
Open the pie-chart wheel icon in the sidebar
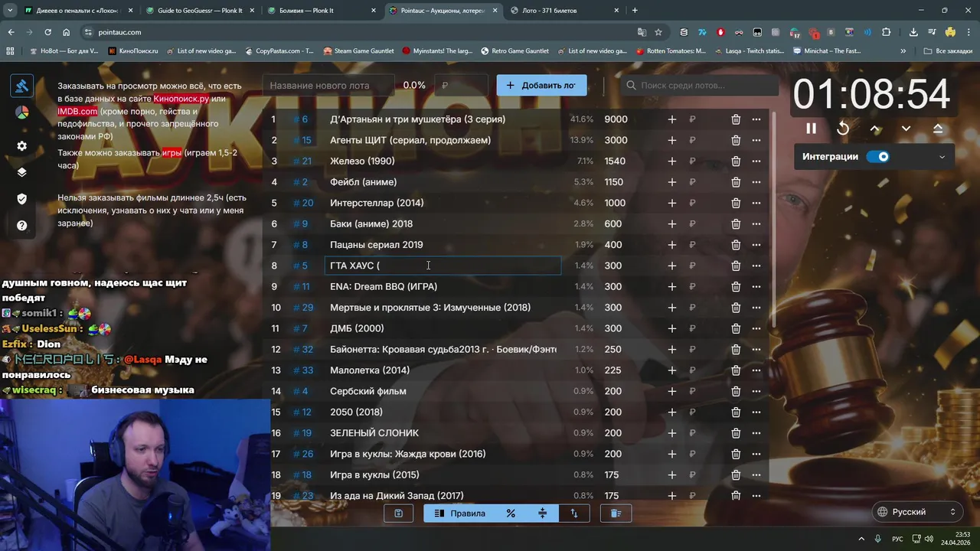click(x=21, y=112)
